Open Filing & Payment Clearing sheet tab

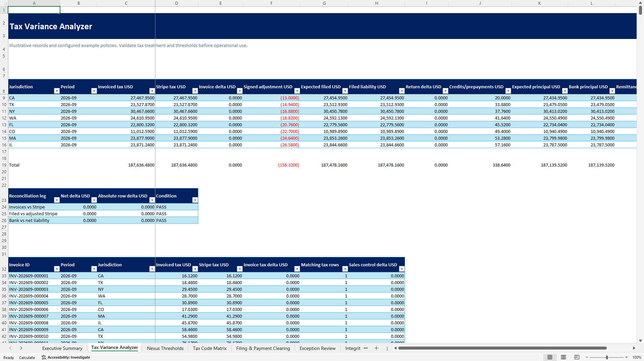[263, 348]
